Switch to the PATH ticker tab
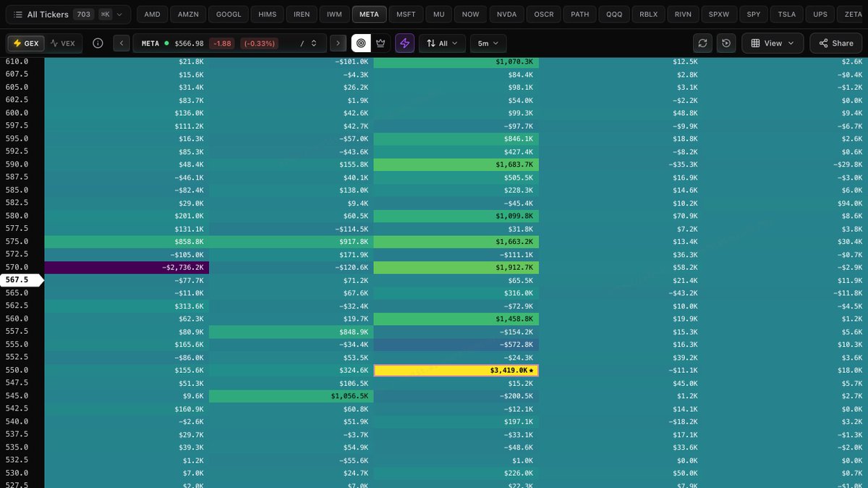 pyautogui.click(x=580, y=14)
